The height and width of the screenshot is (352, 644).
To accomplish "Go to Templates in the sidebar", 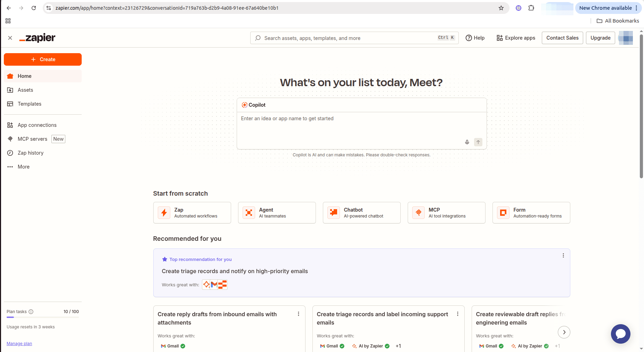I will tap(43, 104).
